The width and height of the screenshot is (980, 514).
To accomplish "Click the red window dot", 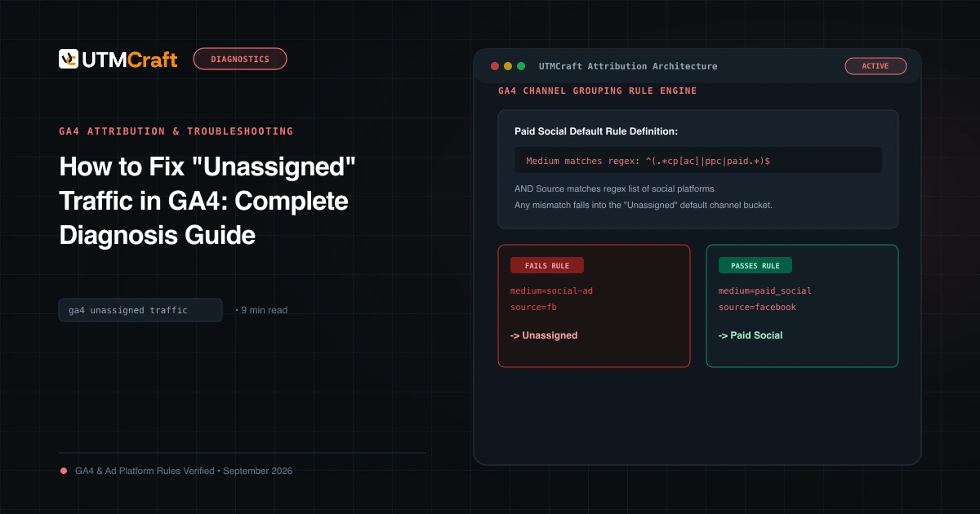I will coord(494,66).
